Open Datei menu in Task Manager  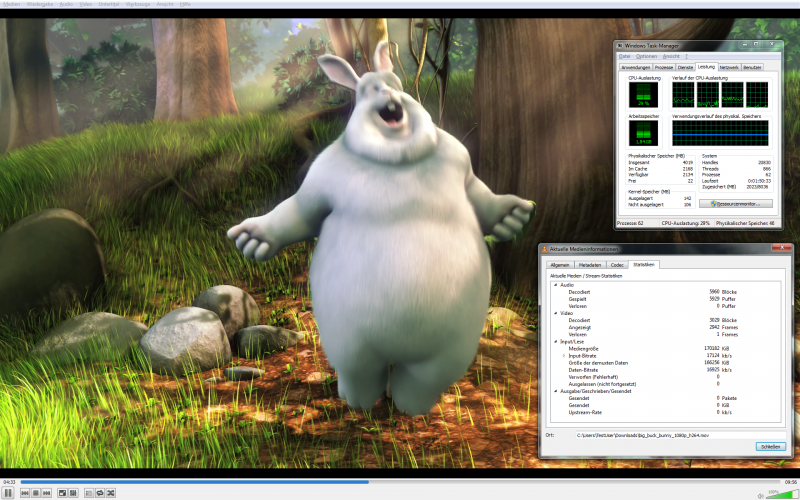624,56
